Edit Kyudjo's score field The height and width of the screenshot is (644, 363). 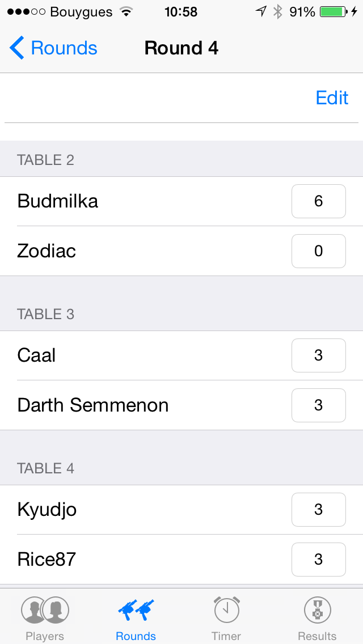pos(318,510)
